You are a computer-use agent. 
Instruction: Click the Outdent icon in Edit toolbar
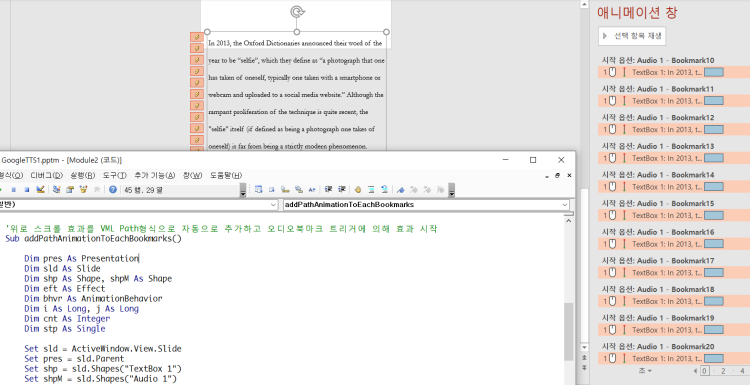pos(342,190)
